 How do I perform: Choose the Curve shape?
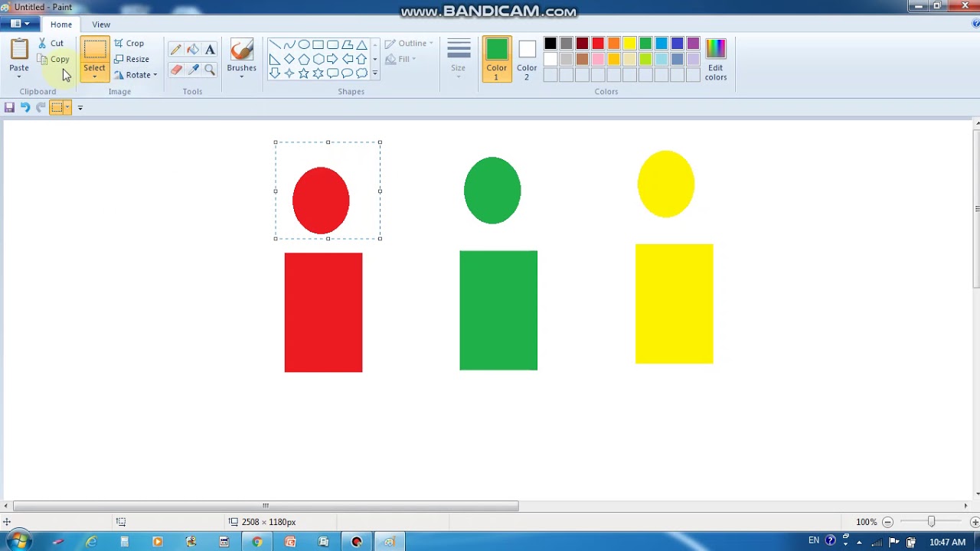click(x=289, y=44)
